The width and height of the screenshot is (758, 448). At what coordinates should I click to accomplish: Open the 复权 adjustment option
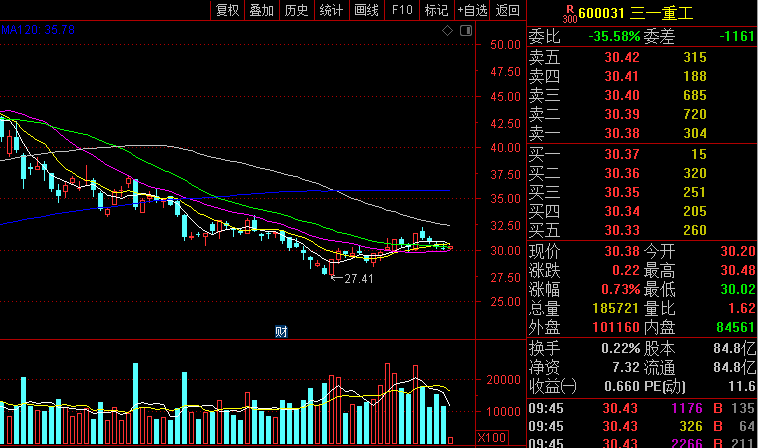[227, 10]
